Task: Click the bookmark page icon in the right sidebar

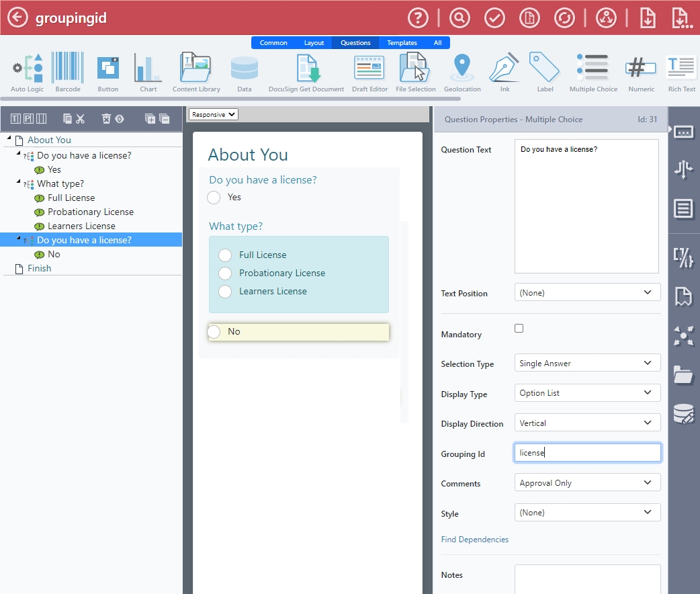Action: (x=683, y=296)
